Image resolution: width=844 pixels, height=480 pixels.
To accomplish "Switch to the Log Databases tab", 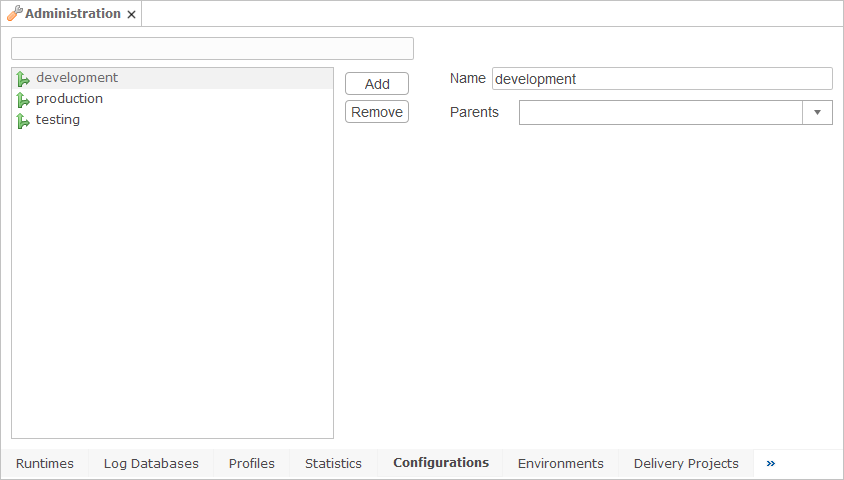I will (151, 463).
